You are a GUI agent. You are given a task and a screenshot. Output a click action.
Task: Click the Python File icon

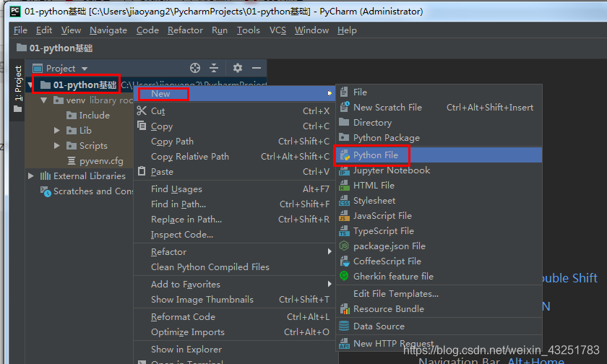tap(345, 155)
